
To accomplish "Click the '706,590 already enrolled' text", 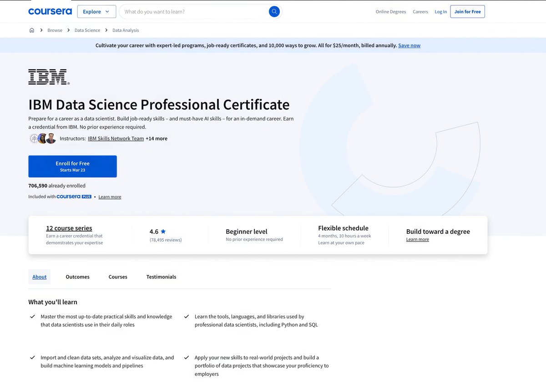I will (57, 186).
